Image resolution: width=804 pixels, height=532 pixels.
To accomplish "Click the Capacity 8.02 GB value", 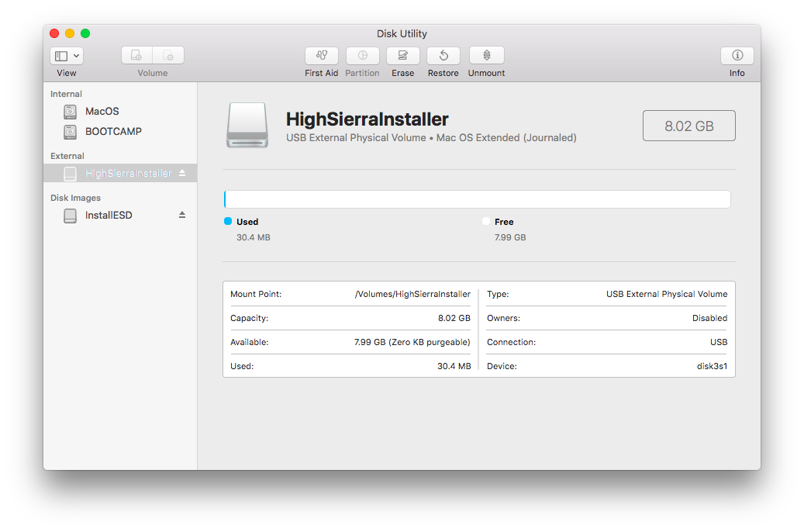I will pyautogui.click(x=454, y=318).
